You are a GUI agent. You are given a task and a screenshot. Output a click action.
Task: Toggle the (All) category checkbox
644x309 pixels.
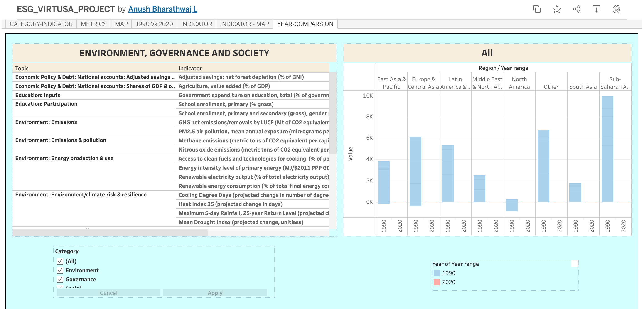60,261
